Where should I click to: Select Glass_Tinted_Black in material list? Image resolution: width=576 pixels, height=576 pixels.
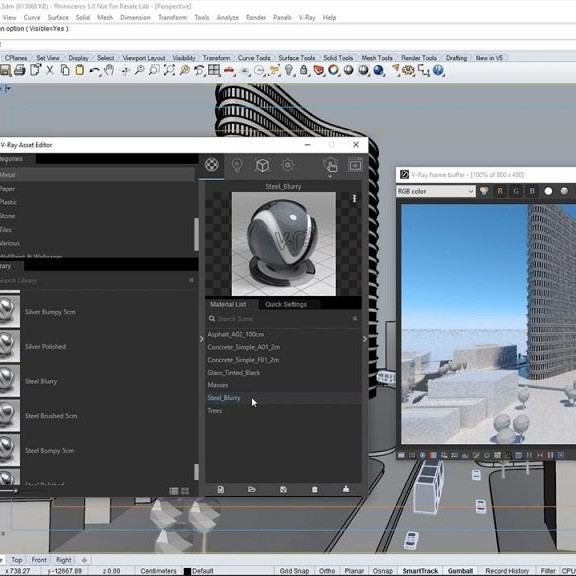[234, 372]
